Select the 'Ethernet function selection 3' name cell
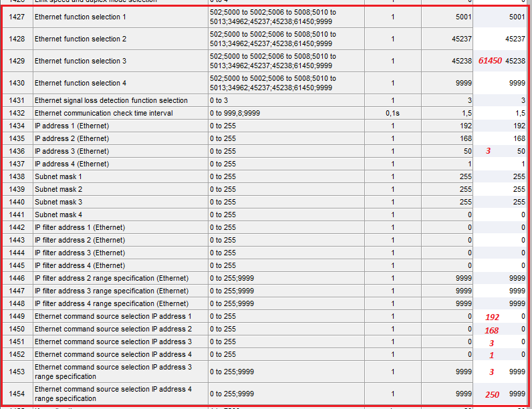The image size is (532, 409). (120, 61)
